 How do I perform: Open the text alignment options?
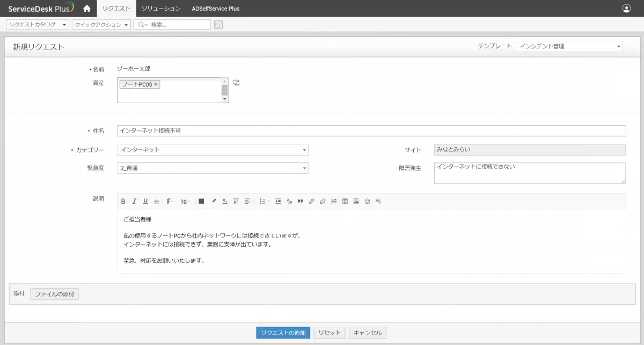(249, 202)
